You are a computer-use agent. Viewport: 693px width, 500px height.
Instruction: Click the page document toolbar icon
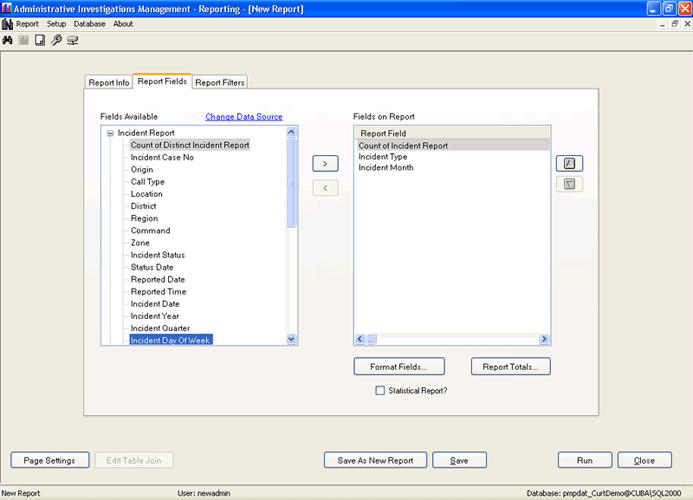(40, 40)
